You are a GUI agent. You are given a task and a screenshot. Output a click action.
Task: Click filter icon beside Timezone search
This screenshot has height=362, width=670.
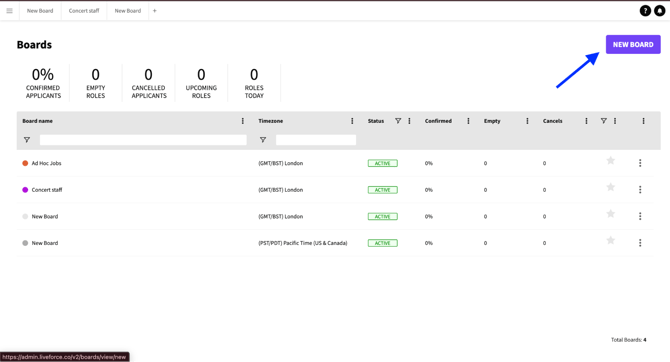[x=263, y=140]
